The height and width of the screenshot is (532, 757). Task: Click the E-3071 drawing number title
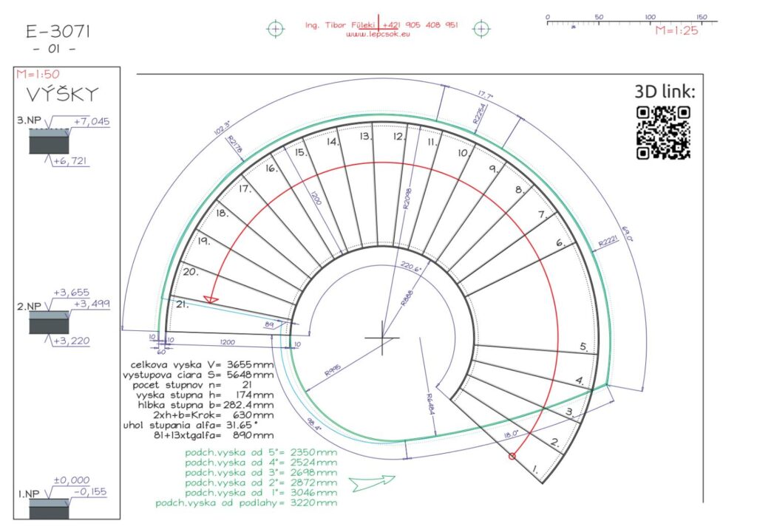pyautogui.click(x=58, y=31)
